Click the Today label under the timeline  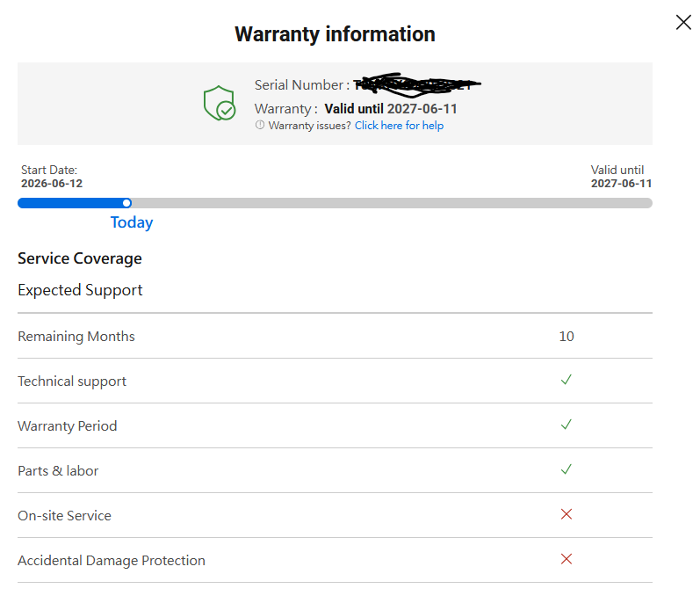(x=132, y=222)
